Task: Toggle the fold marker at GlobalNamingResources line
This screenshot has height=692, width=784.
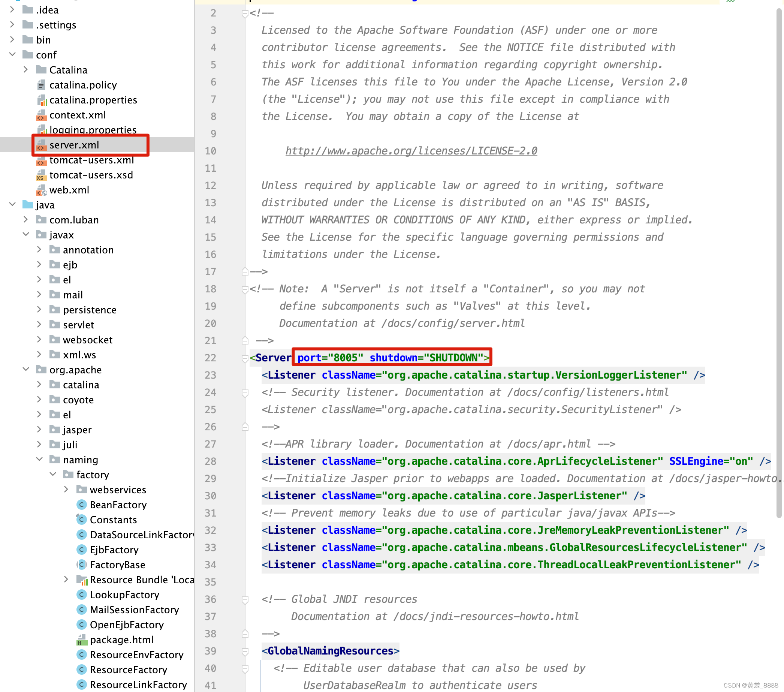Action: point(245,651)
